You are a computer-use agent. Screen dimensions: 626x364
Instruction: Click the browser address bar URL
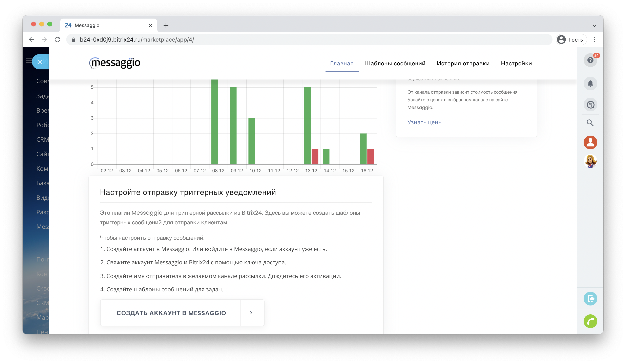point(137,40)
